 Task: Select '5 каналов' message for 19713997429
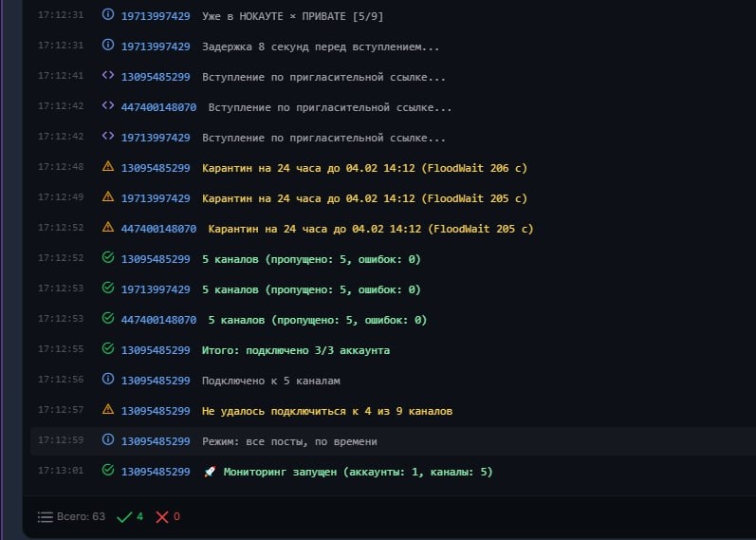(311, 290)
